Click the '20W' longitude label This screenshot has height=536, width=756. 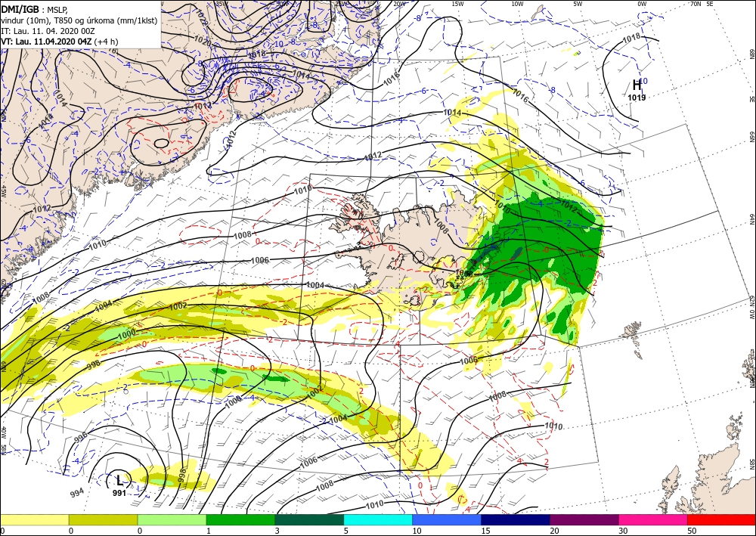point(398,4)
